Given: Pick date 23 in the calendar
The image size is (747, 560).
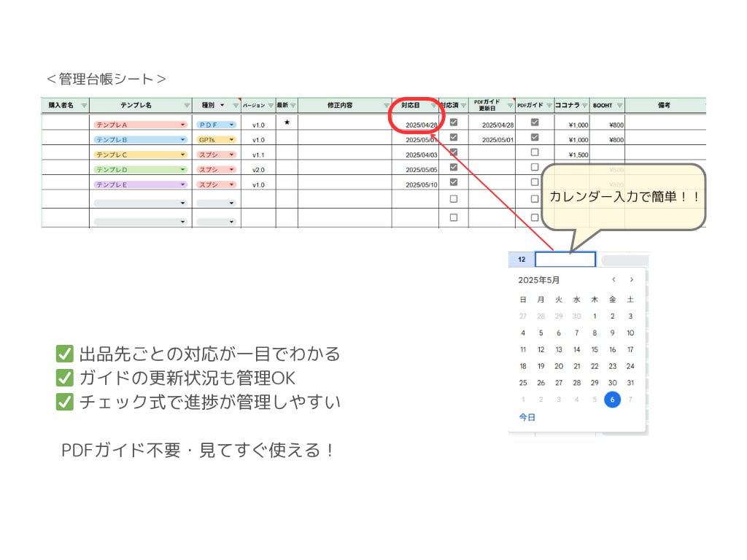Looking at the screenshot, I should pos(612,366).
